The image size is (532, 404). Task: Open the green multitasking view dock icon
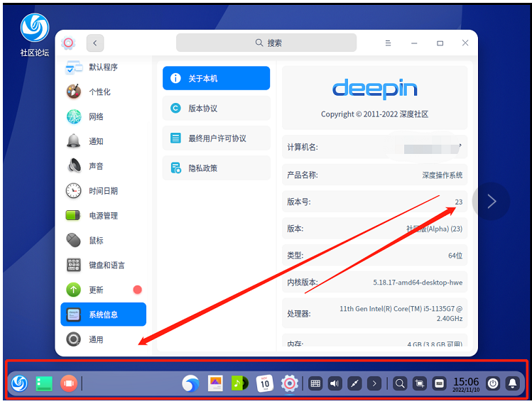tap(44, 383)
